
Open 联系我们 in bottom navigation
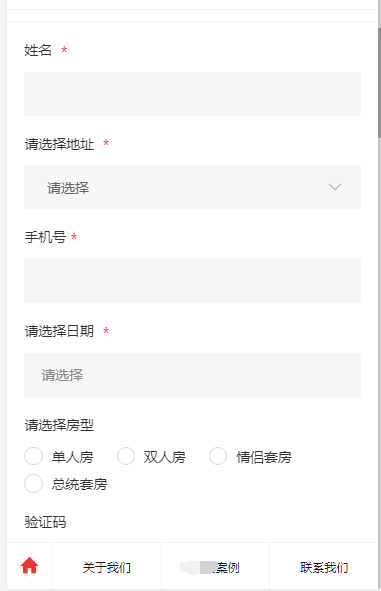coord(324,567)
